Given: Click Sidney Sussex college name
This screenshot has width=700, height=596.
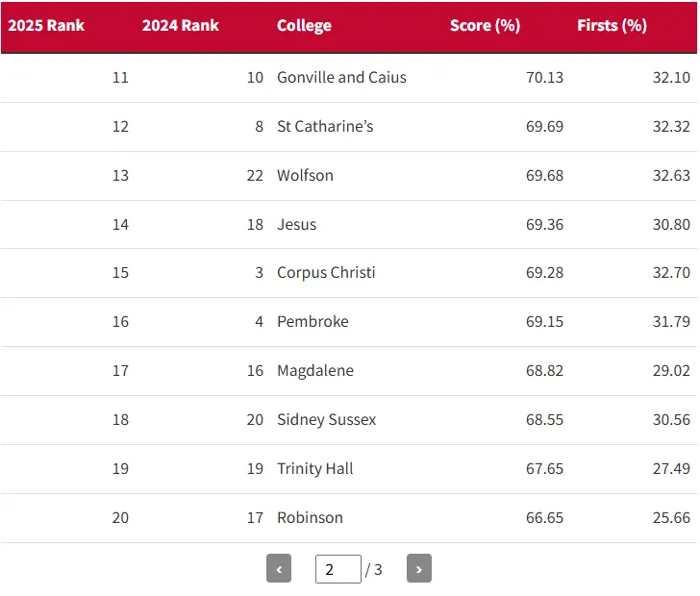Looking at the screenshot, I should pos(326,420).
